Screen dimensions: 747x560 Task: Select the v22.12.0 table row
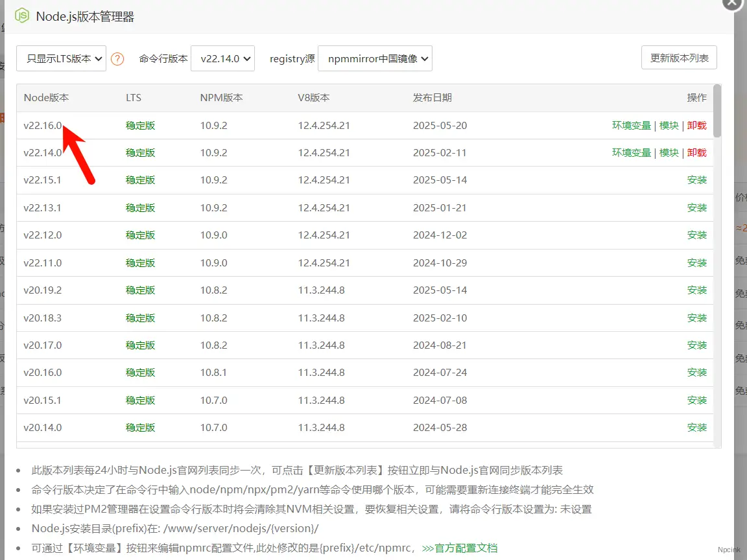point(259,235)
